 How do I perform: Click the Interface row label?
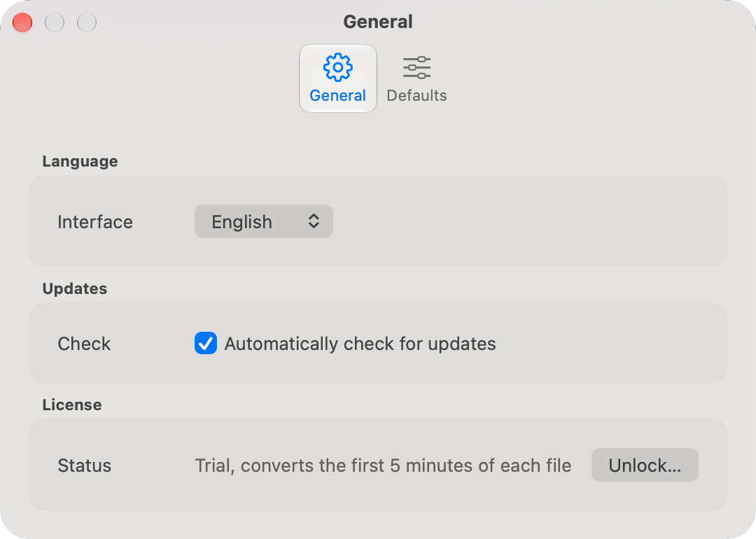(95, 222)
